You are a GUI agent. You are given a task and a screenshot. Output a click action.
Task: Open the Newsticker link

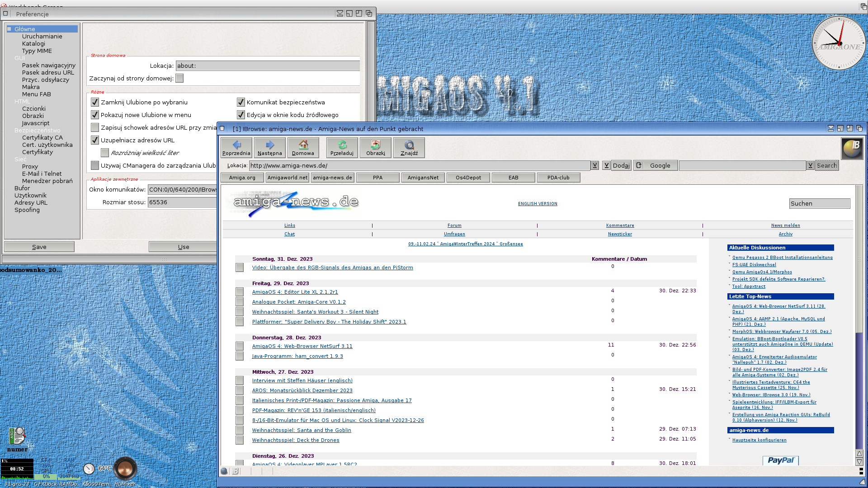pos(620,234)
